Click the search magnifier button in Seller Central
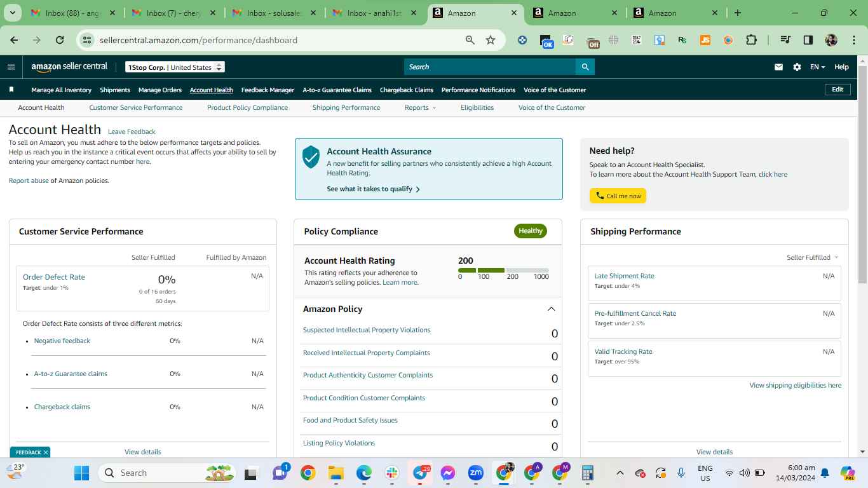Viewport: 868px width, 488px height. pos(585,67)
